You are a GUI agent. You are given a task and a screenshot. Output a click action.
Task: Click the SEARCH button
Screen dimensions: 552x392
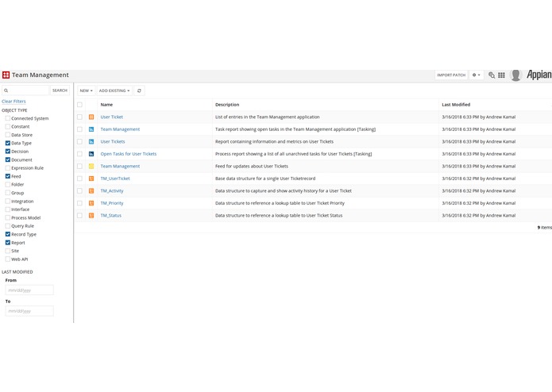click(x=60, y=90)
